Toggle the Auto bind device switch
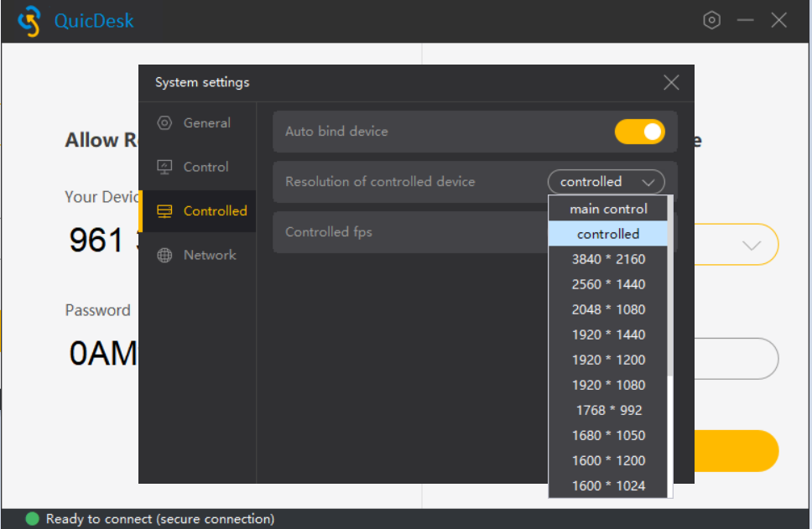The image size is (812, 529). [639, 132]
